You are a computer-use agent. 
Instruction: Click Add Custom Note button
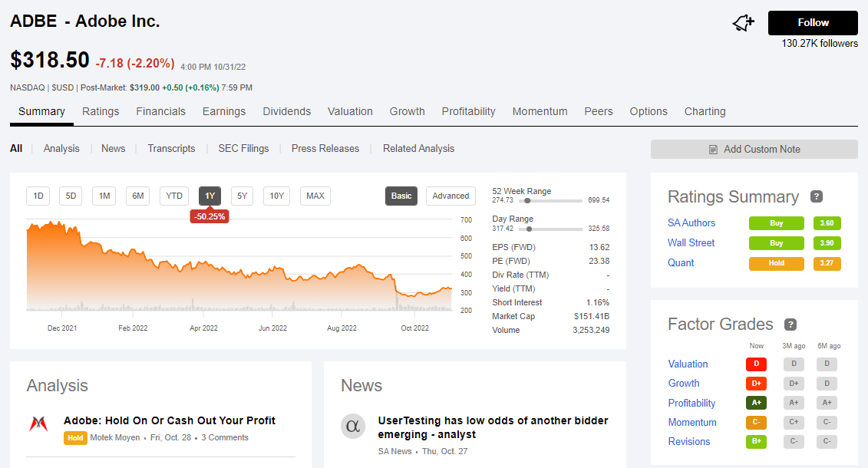coord(754,150)
